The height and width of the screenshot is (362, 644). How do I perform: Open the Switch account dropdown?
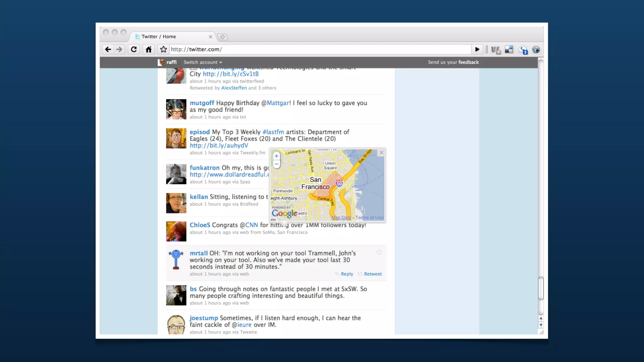[x=203, y=62]
